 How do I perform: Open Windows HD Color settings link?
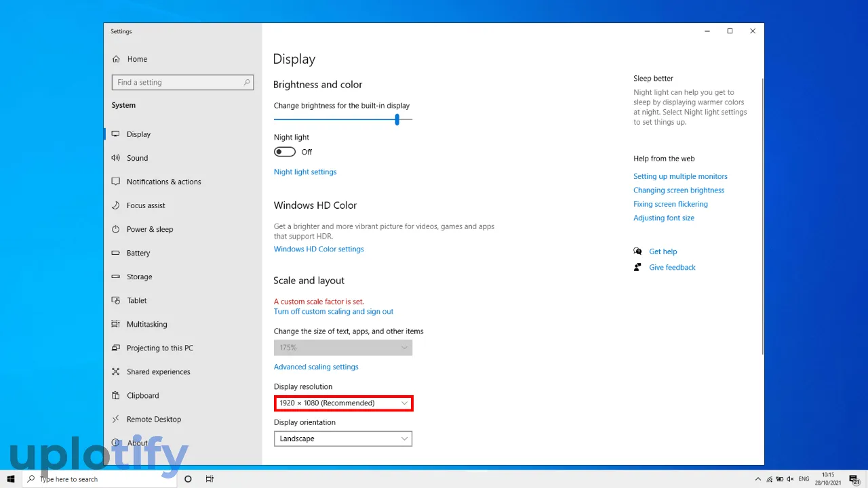pos(319,249)
